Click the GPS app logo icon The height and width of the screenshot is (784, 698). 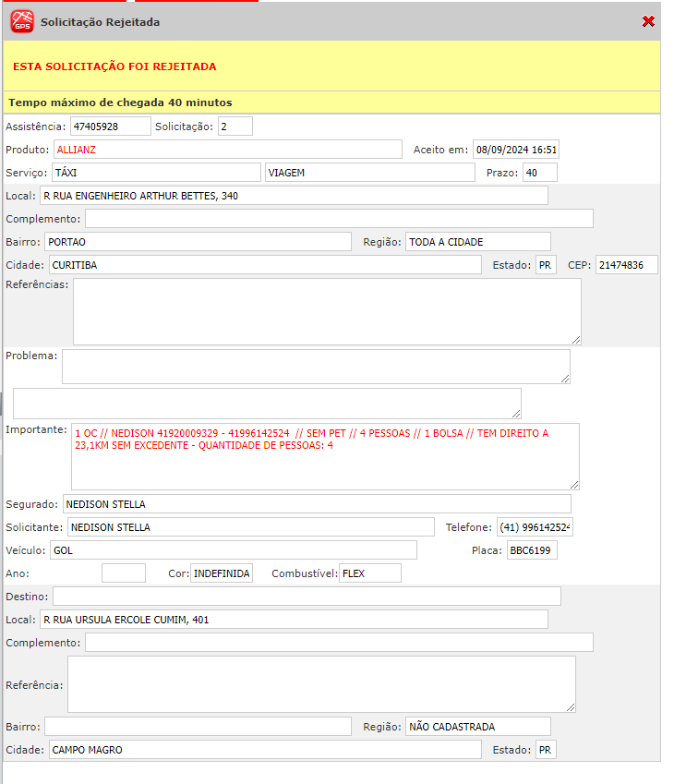22,21
